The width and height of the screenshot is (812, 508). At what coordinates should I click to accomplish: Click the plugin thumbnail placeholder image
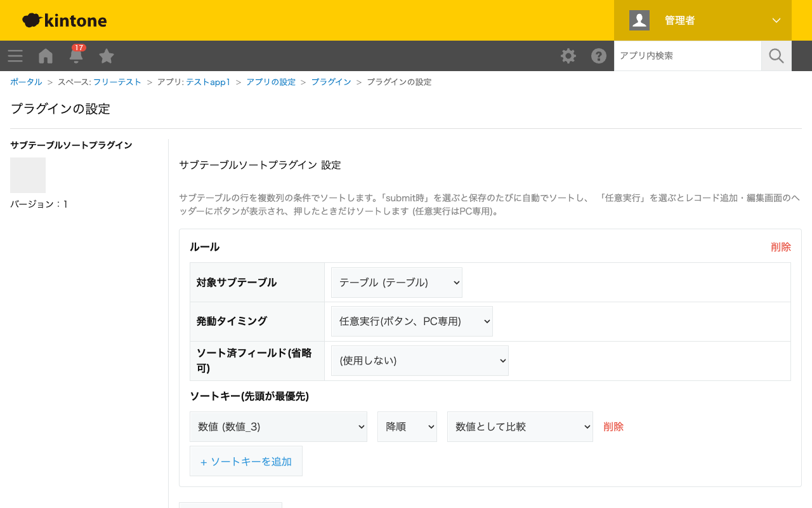coord(28,175)
